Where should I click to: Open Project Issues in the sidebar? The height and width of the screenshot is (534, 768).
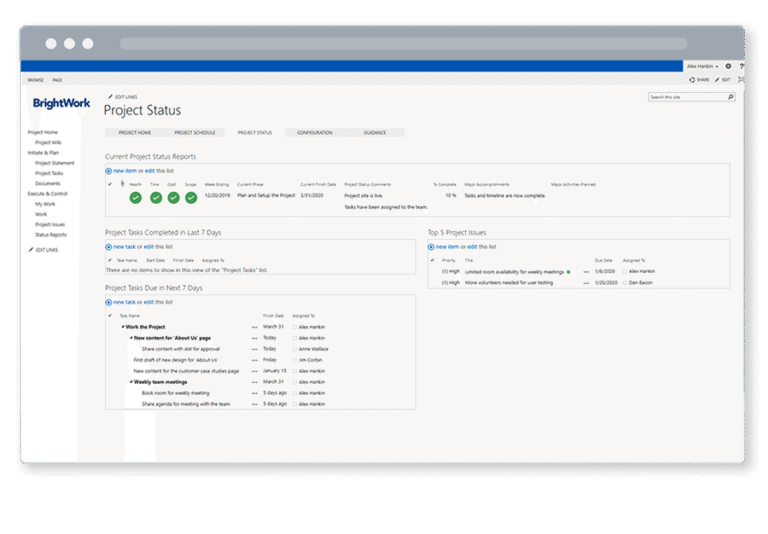click(x=50, y=224)
